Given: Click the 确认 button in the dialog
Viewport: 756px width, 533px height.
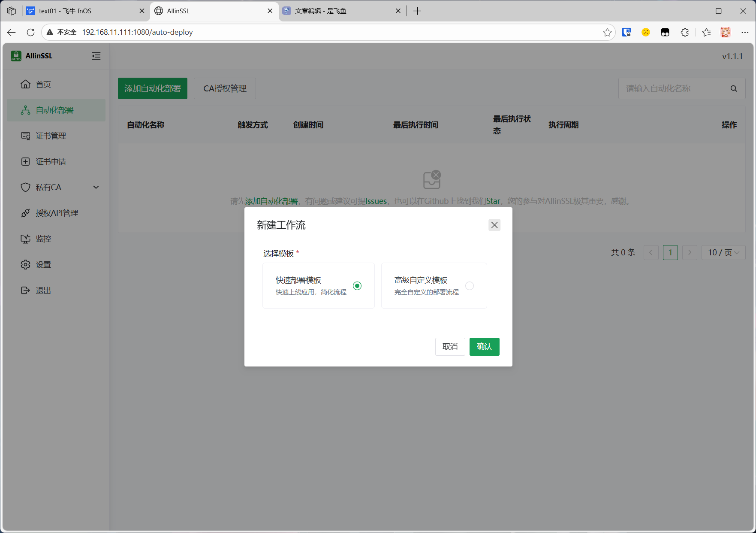Looking at the screenshot, I should point(484,347).
